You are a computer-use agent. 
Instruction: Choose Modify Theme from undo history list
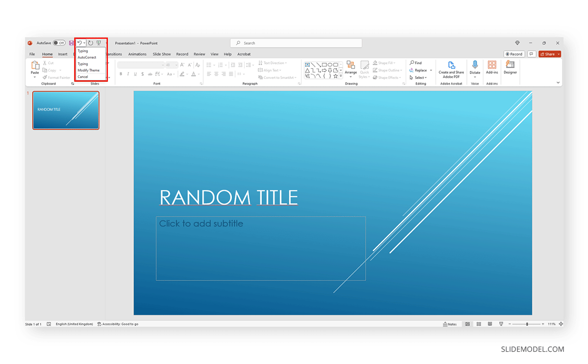point(88,70)
